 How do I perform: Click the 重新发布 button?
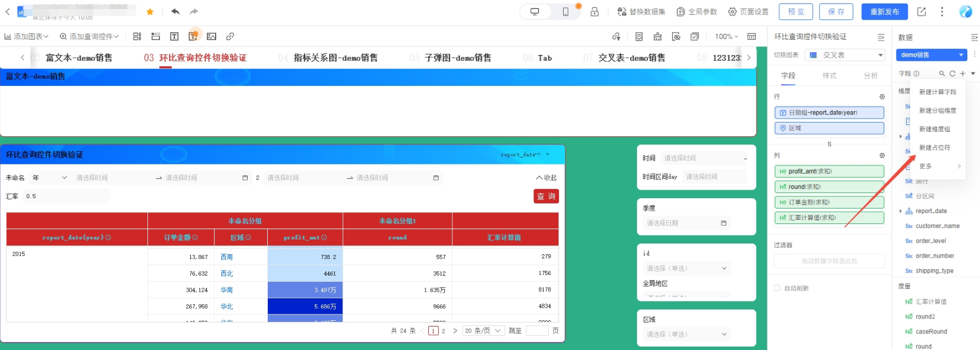click(x=884, y=12)
